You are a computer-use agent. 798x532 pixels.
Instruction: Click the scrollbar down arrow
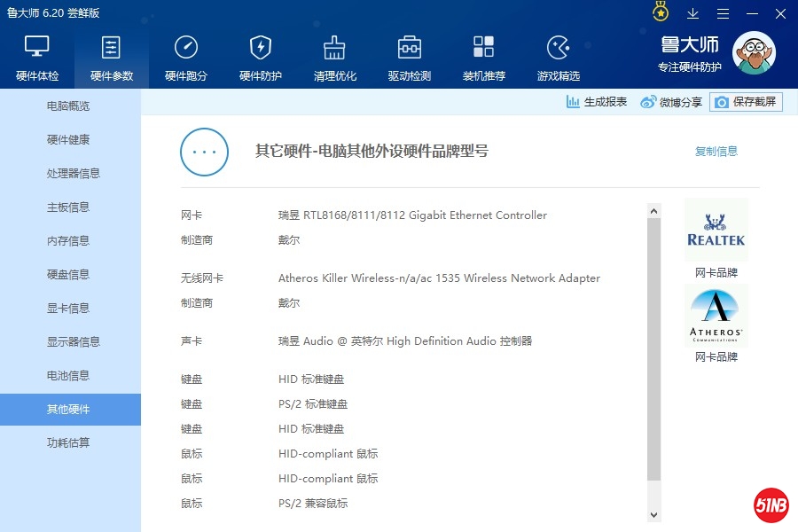654,514
